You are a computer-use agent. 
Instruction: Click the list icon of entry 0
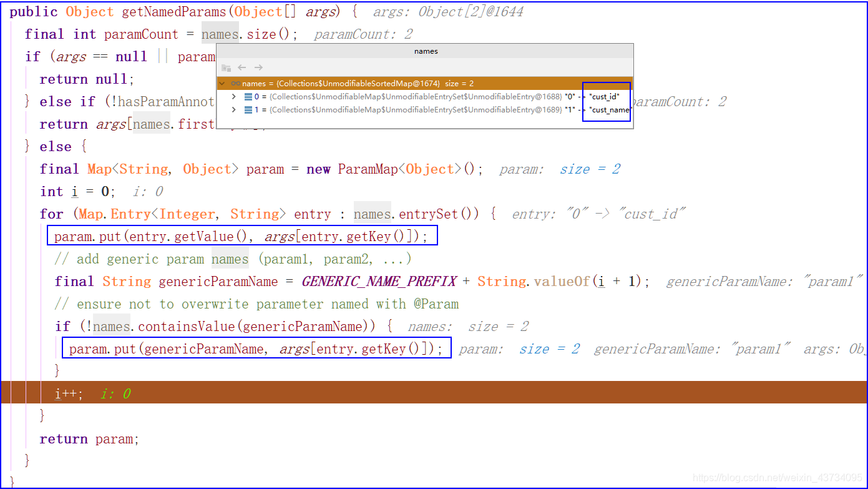point(248,97)
